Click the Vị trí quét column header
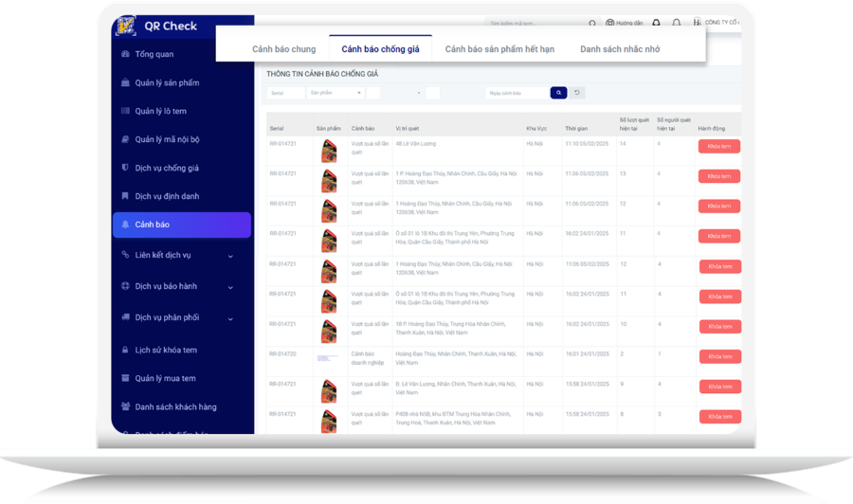The height and width of the screenshot is (504, 853). pos(408,128)
